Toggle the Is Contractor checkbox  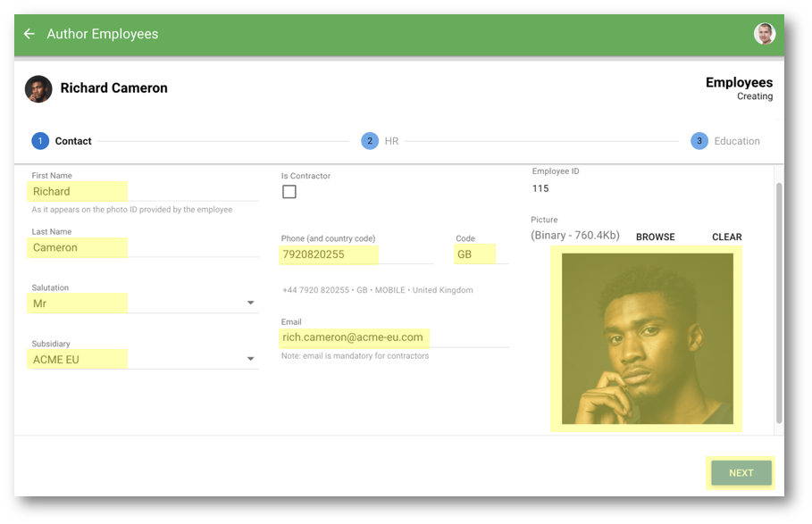point(289,192)
